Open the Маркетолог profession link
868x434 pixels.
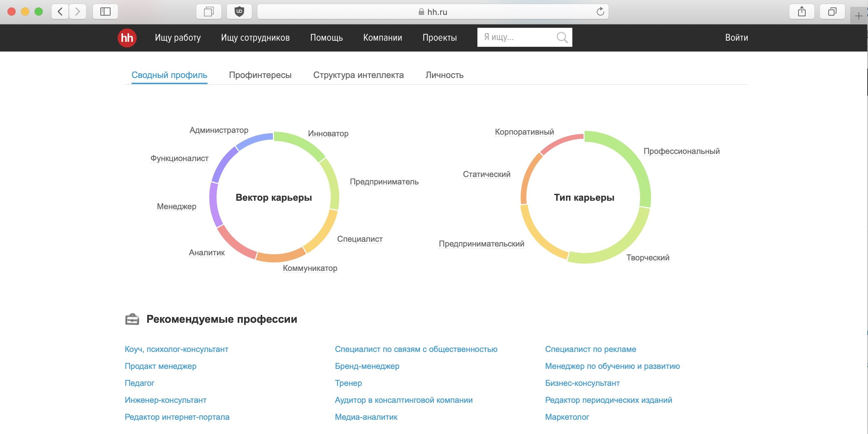[x=567, y=417]
